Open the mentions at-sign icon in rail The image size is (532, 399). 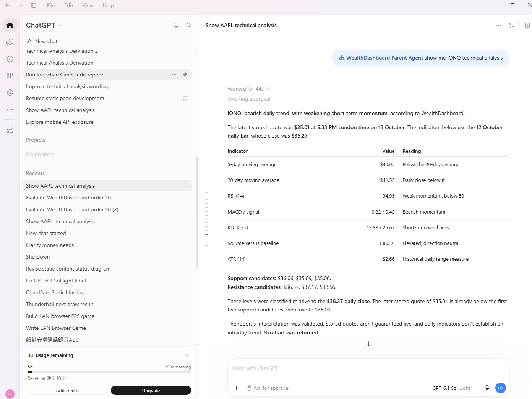pos(10,92)
